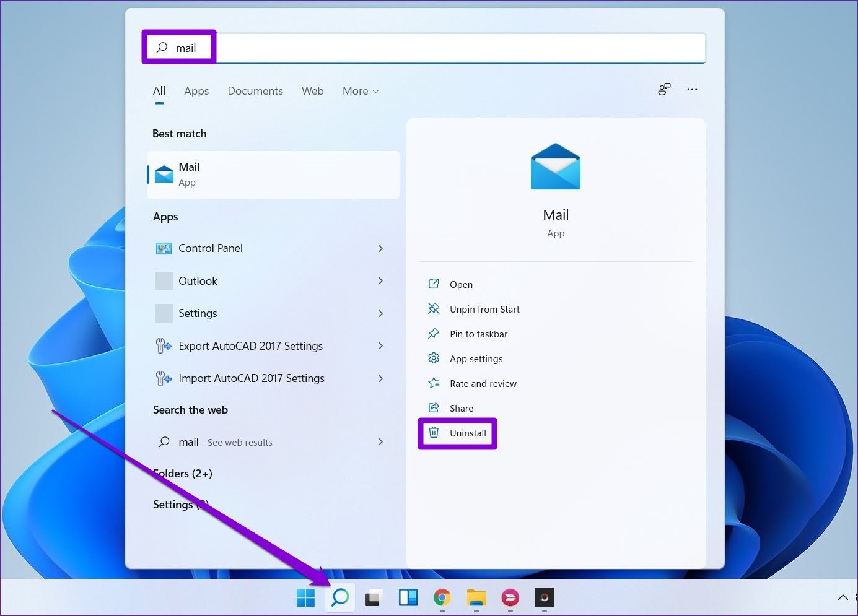This screenshot has width=858, height=616.
Task: Click Open for the Mail app
Action: 461,284
